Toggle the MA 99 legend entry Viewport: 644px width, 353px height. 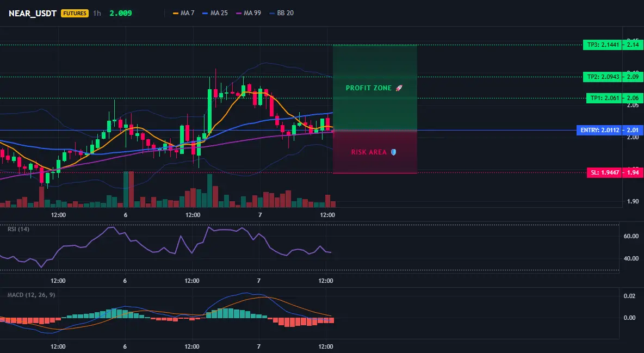pyautogui.click(x=249, y=13)
